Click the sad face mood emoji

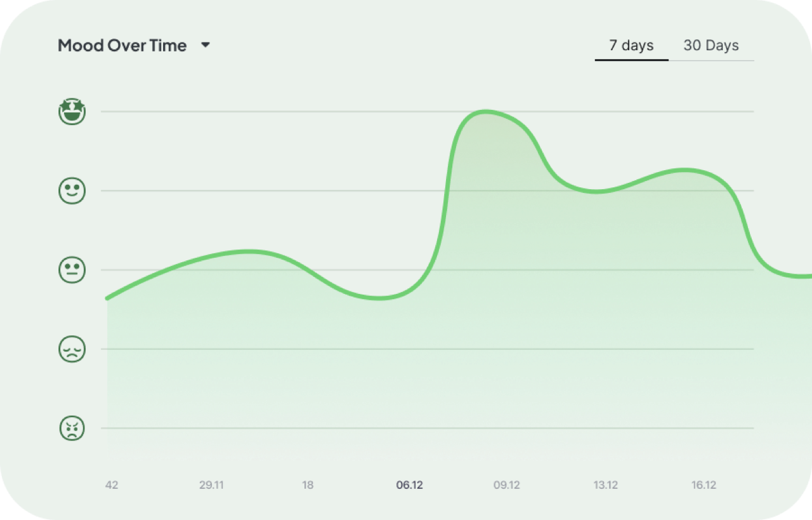pos(72,349)
